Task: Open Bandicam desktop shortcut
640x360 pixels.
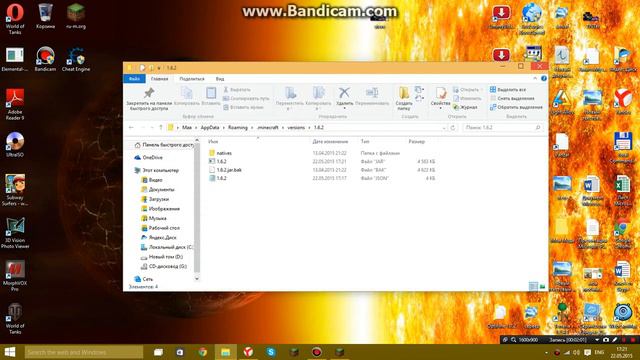Action: click(x=45, y=59)
